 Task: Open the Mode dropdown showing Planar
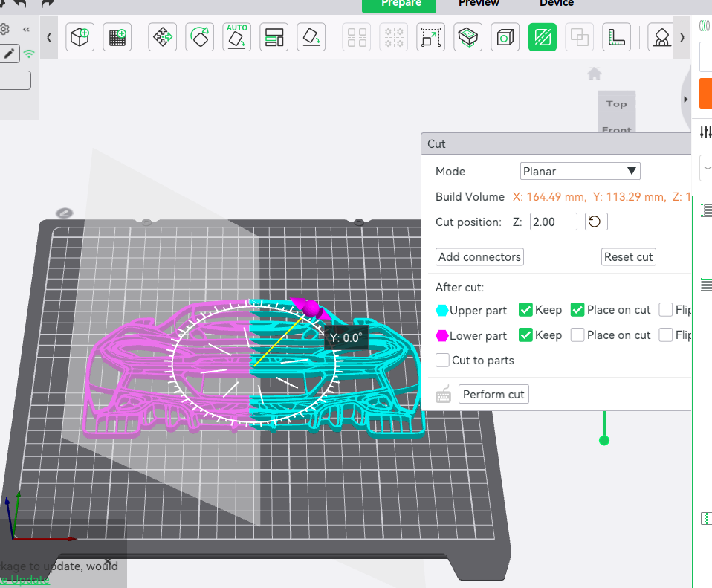coord(580,171)
